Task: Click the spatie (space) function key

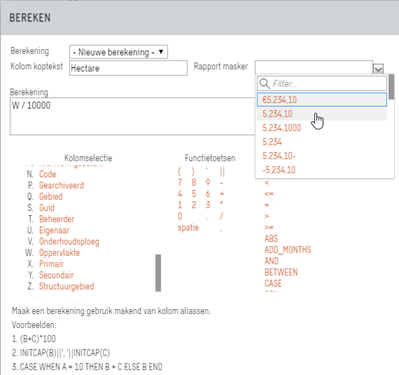Action: [188, 228]
